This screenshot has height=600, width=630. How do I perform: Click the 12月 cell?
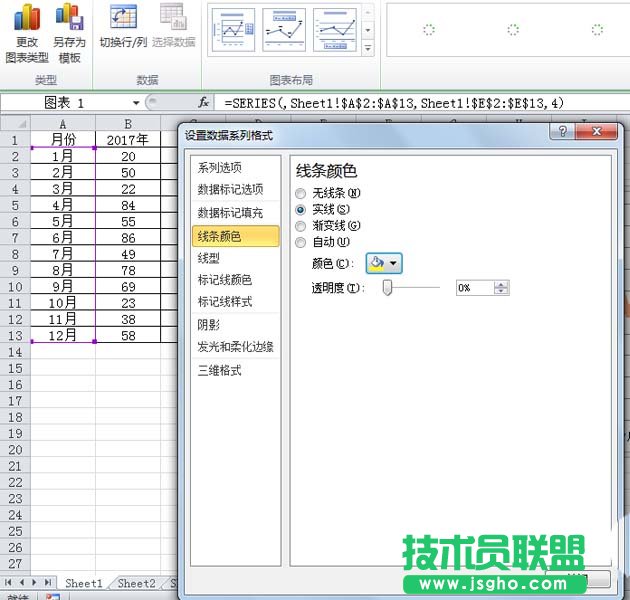click(x=63, y=335)
